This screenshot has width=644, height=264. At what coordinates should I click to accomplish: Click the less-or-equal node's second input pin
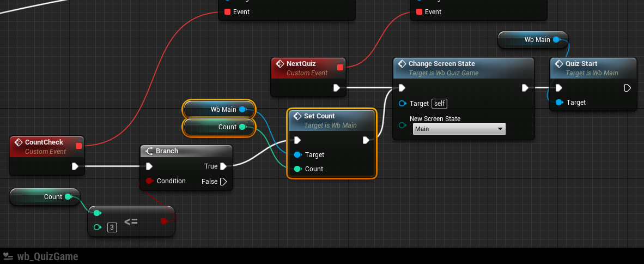pyautogui.click(x=97, y=227)
